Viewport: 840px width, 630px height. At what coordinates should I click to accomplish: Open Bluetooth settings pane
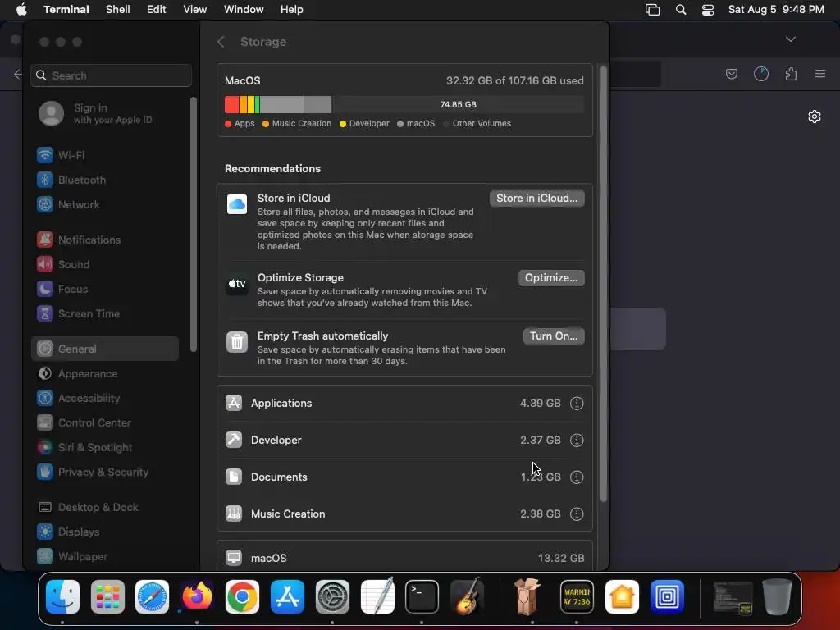(x=71, y=180)
